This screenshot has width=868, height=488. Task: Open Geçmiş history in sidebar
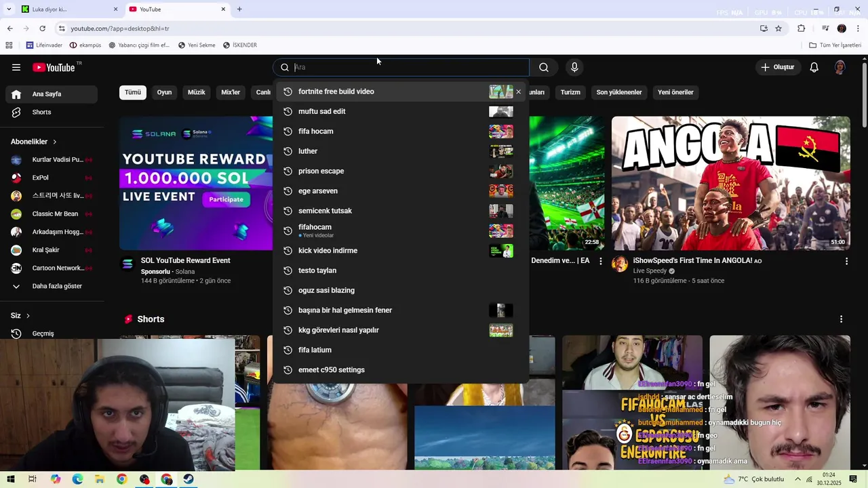point(52,333)
